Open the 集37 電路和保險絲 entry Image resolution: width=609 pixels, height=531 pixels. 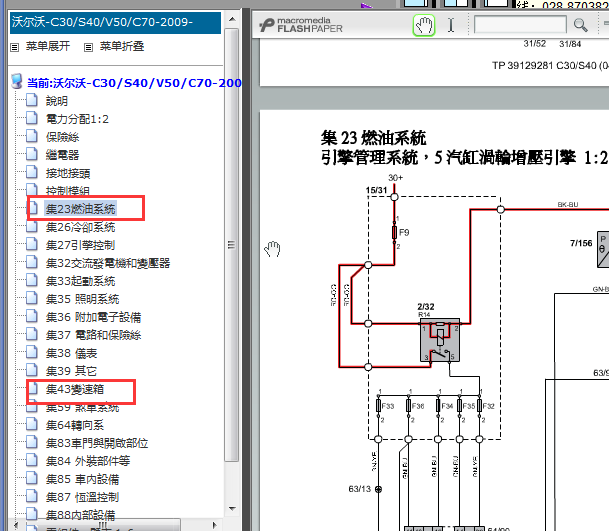(x=93, y=335)
